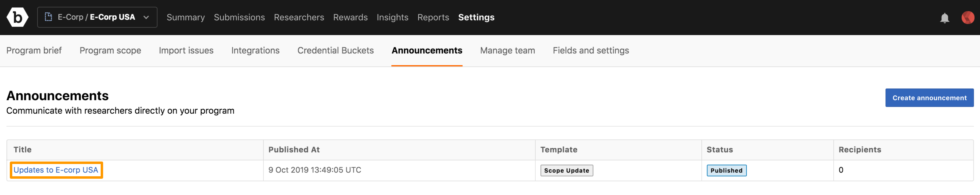Click the Published status badge
The height and width of the screenshot is (195, 980).
[726, 170]
